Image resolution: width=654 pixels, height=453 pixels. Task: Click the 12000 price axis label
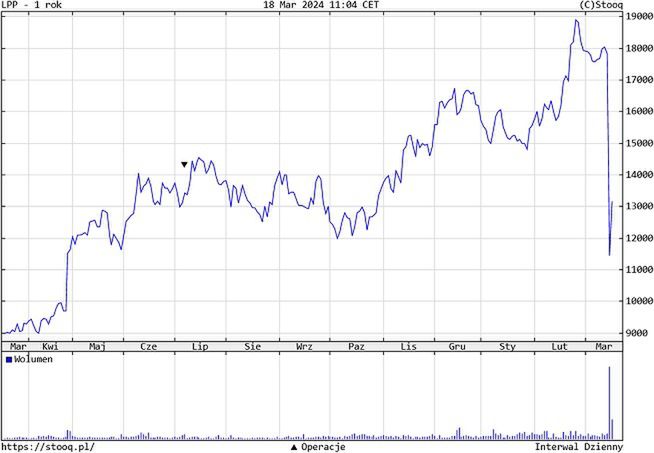click(639, 238)
